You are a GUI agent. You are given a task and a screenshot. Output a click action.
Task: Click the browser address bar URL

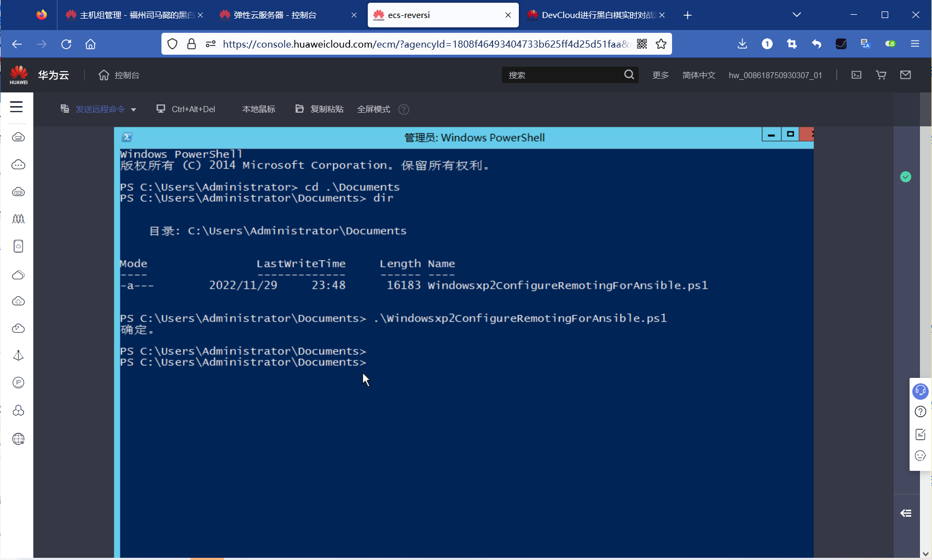pos(427,44)
